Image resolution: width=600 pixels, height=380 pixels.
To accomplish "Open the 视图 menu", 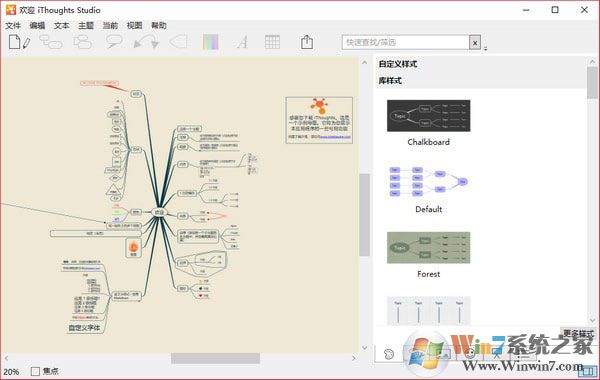I will (134, 26).
